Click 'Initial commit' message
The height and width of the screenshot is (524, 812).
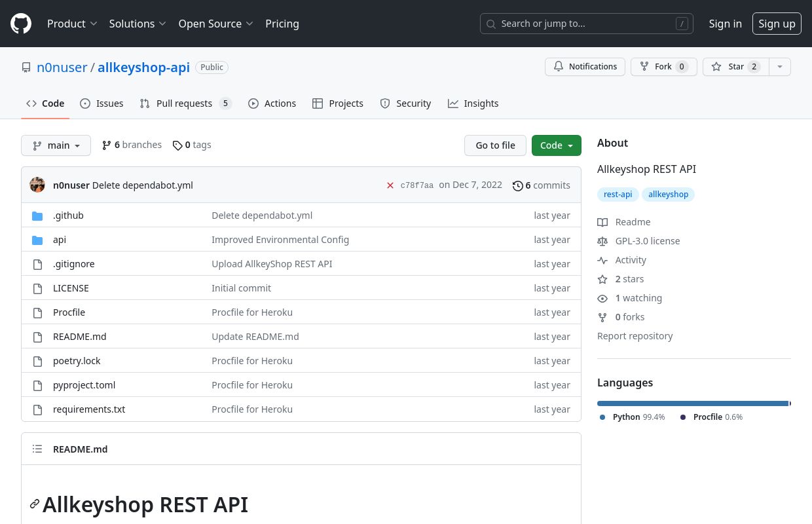(241, 288)
